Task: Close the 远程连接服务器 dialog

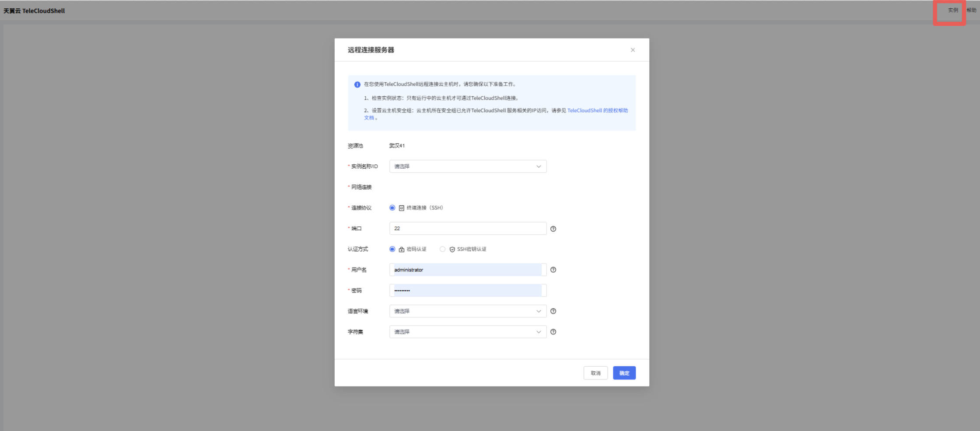Action: tap(633, 50)
